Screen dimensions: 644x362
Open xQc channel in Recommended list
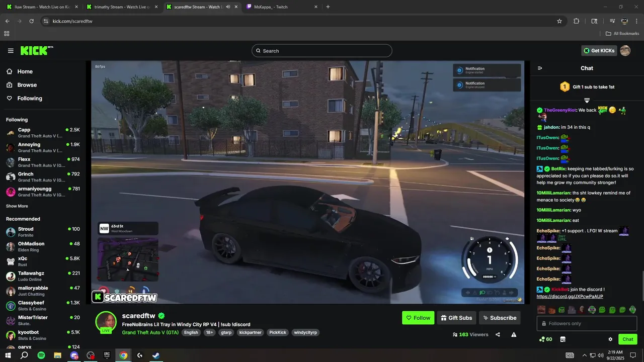[x=43, y=261]
